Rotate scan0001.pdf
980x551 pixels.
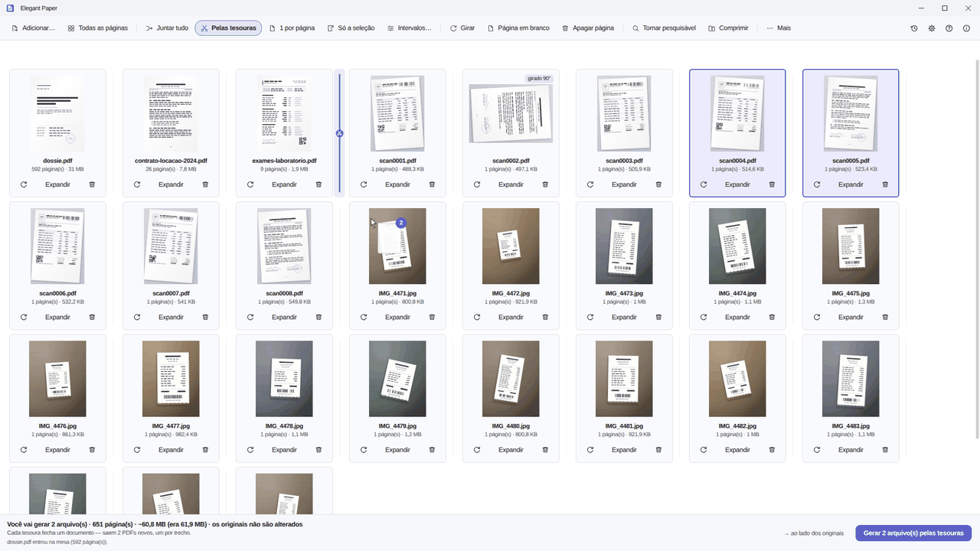364,184
